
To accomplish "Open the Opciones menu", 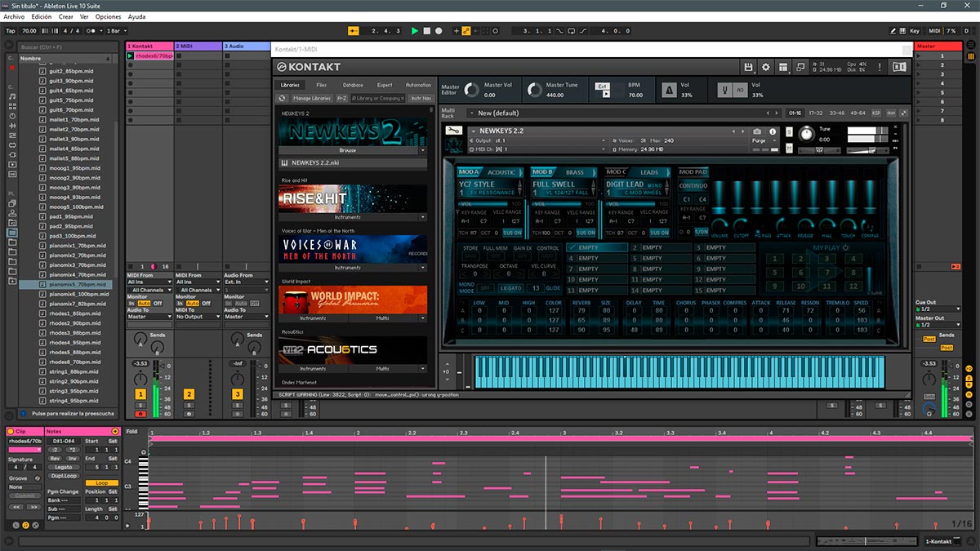I will (x=108, y=16).
